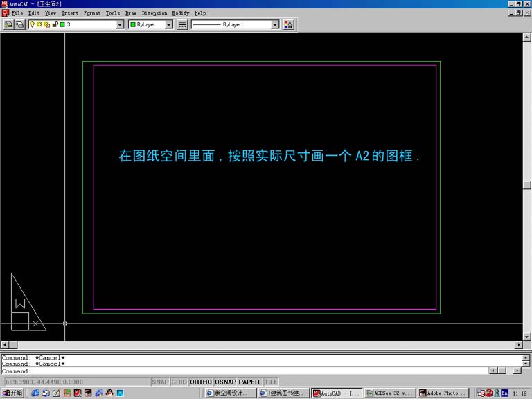The height and width of the screenshot is (399, 532).
Task: Open the Tools menu
Action: point(113,13)
